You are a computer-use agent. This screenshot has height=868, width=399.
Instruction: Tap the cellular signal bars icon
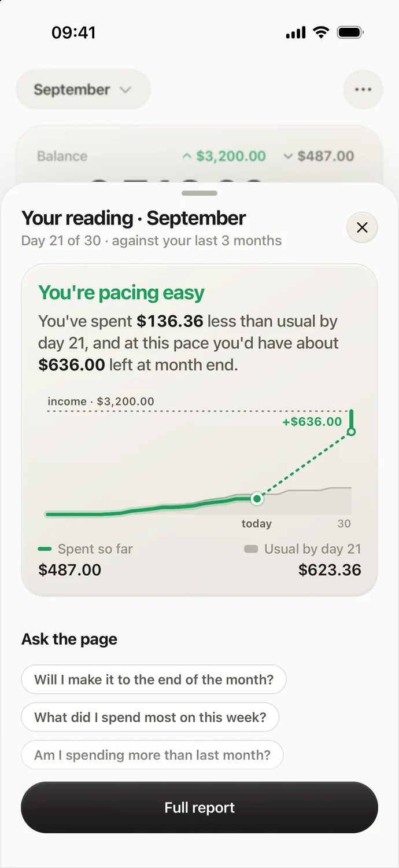tap(296, 32)
